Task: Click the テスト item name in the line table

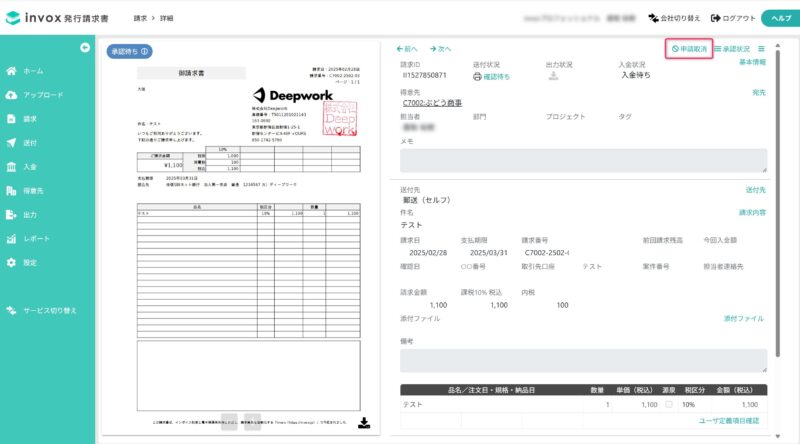Action: tap(413, 405)
